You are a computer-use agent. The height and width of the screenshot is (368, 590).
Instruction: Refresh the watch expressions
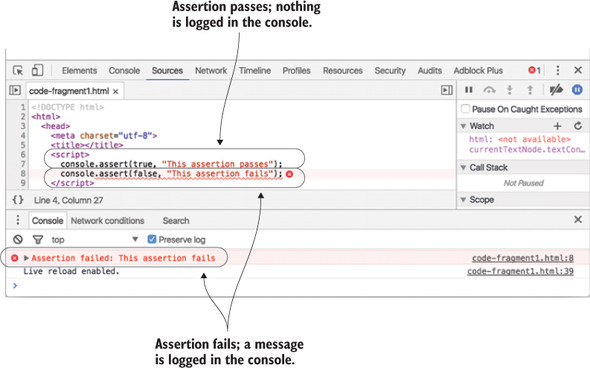pyautogui.click(x=578, y=126)
